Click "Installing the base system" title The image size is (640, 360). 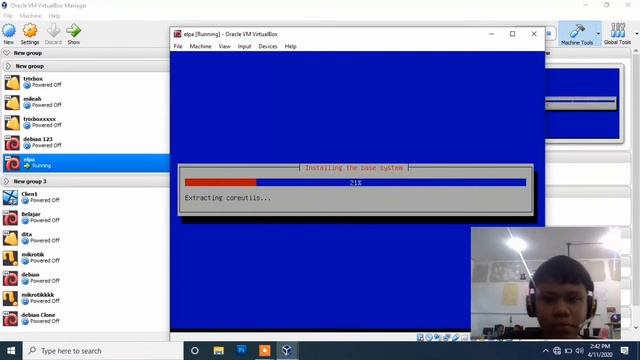coord(354,168)
